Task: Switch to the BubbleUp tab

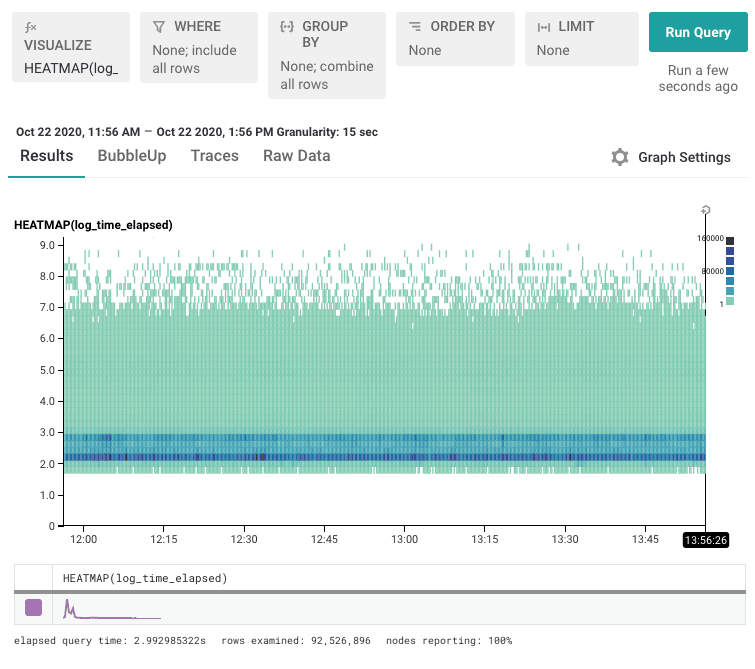Action: [132, 156]
